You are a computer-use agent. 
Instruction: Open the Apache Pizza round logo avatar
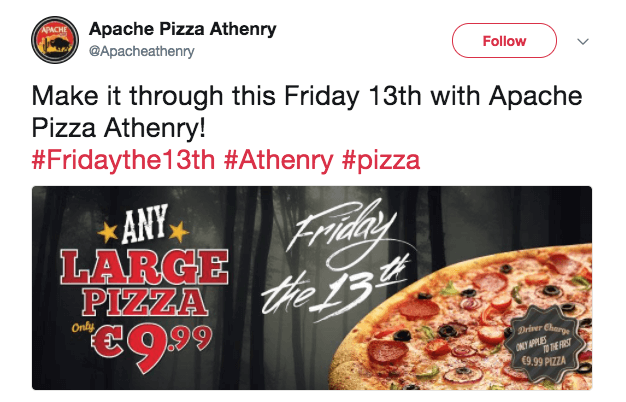click(x=55, y=40)
